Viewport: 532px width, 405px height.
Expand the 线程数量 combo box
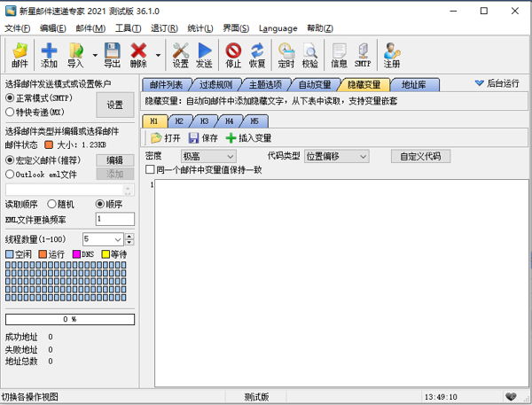pyautogui.click(x=118, y=239)
